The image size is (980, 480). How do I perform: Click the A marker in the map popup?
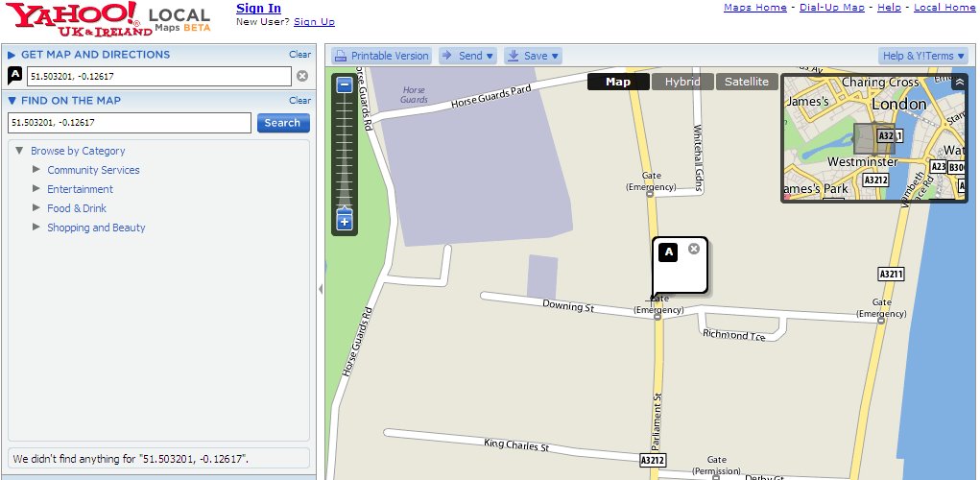click(668, 252)
